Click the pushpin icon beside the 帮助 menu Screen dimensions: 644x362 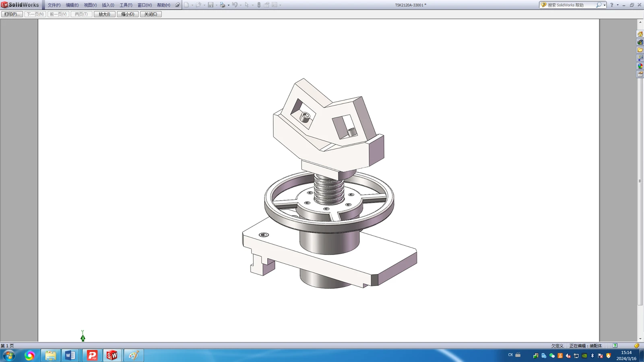pyautogui.click(x=177, y=5)
